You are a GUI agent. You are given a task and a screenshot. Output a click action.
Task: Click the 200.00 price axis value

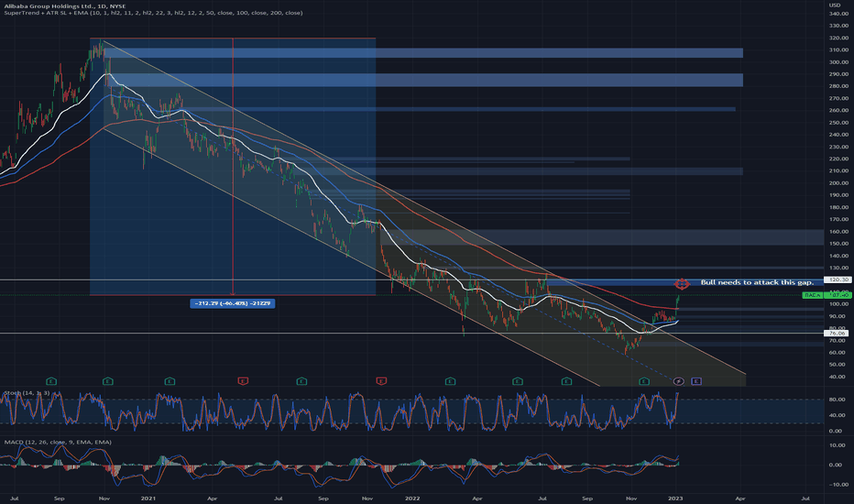point(838,183)
